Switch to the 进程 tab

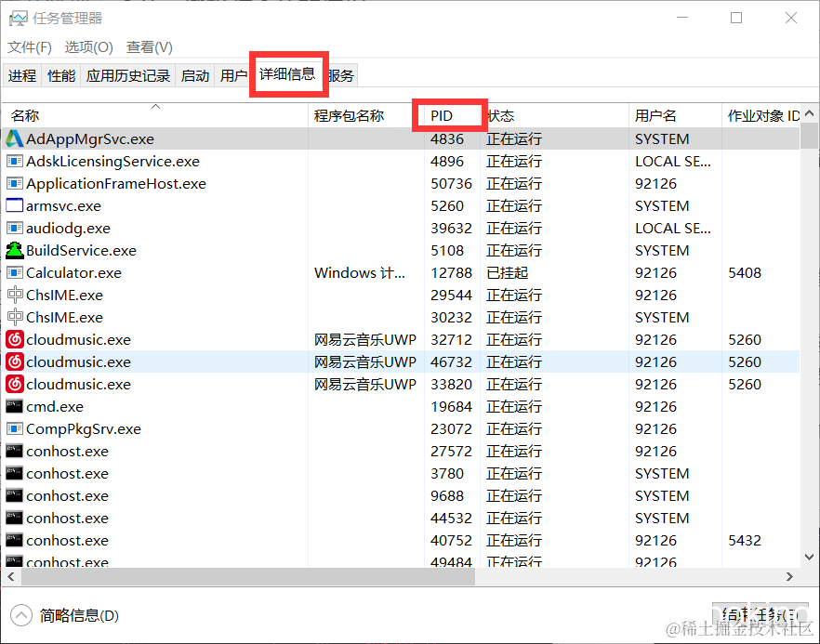pyautogui.click(x=22, y=76)
